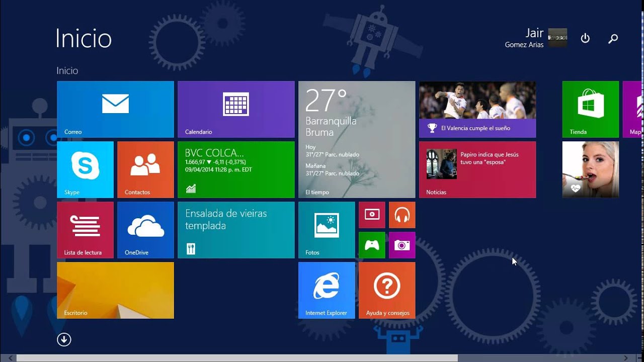Check Barranquilla weather on El tiempo tile
The height and width of the screenshot is (362, 644).
tap(357, 139)
